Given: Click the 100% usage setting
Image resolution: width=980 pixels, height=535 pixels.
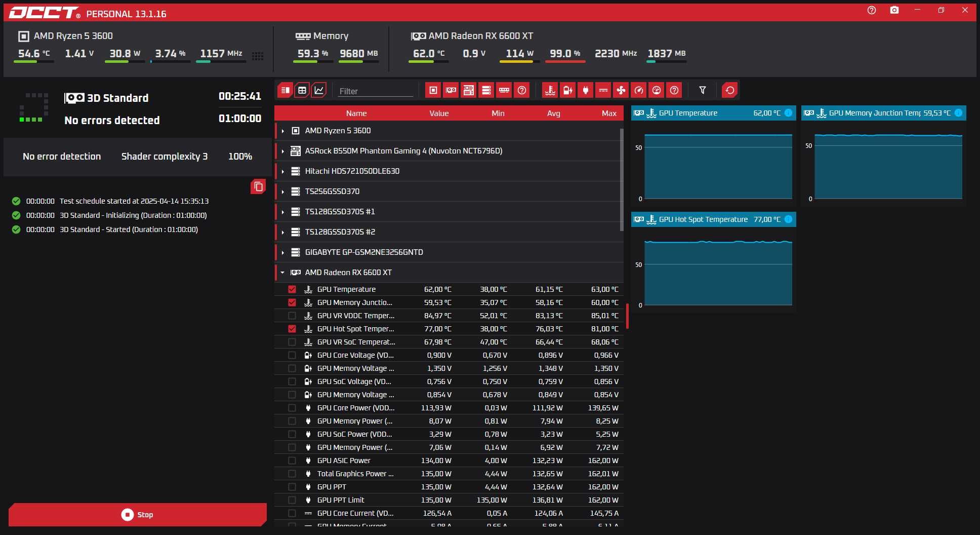Looking at the screenshot, I should (x=240, y=157).
